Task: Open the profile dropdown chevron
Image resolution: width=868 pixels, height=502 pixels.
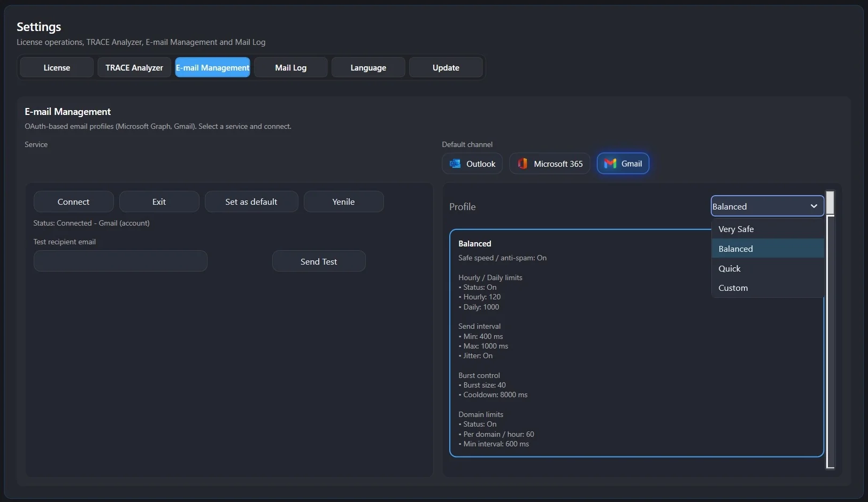Action: click(x=813, y=206)
